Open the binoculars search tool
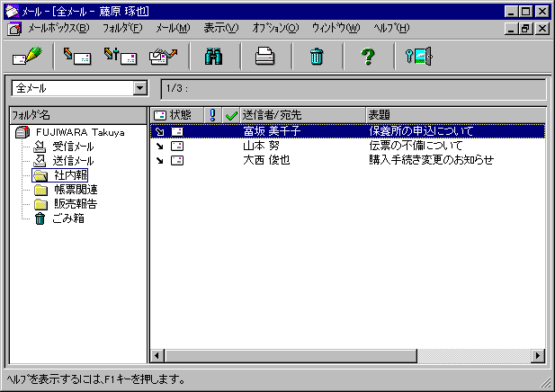Image resolution: width=555 pixels, height=392 pixels. coord(214,57)
